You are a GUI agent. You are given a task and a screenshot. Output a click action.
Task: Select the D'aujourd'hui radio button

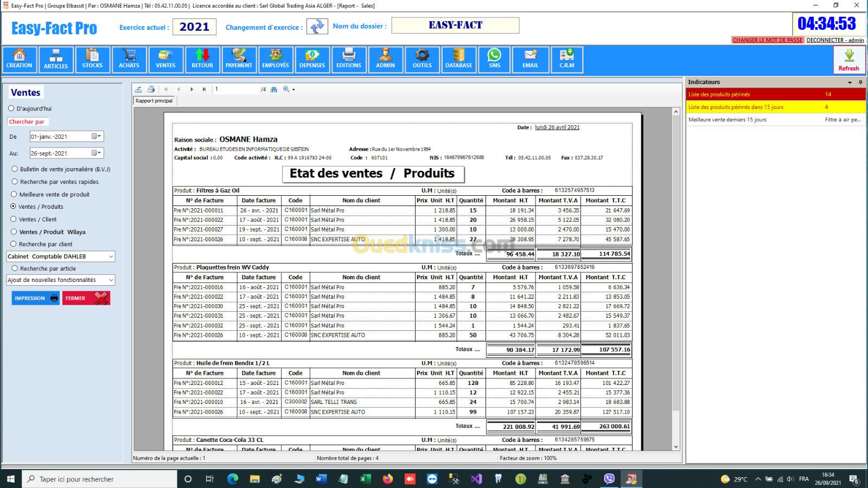pos(11,108)
